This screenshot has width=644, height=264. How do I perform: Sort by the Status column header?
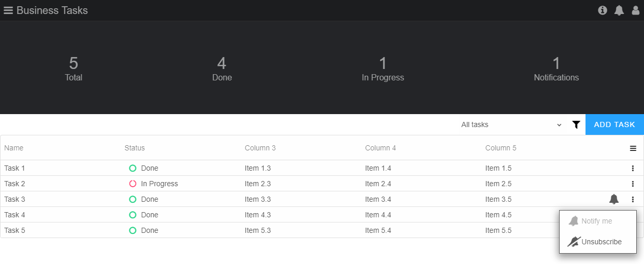[x=135, y=148]
